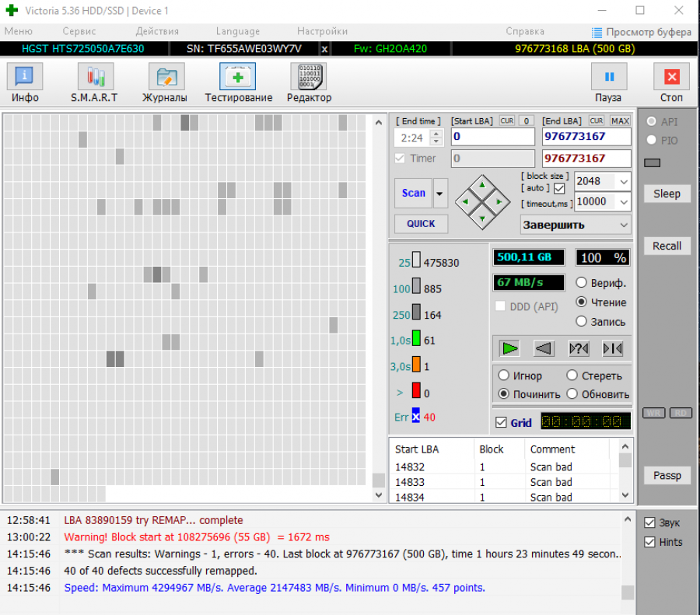The width and height of the screenshot is (700, 615).
Task: Select the Игнор radio option
Action: [x=504, y=376]
